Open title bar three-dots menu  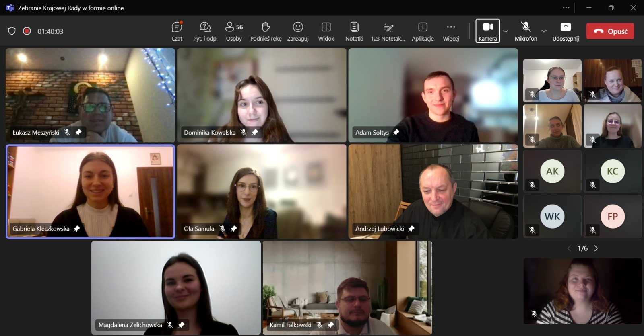pyautogui.click(x=566, y=8)
